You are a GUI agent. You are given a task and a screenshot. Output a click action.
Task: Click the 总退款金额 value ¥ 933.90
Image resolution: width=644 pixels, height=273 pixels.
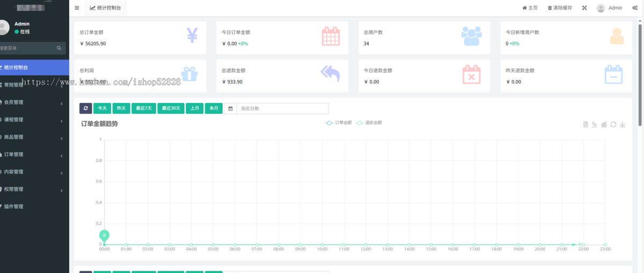[232, 82]
